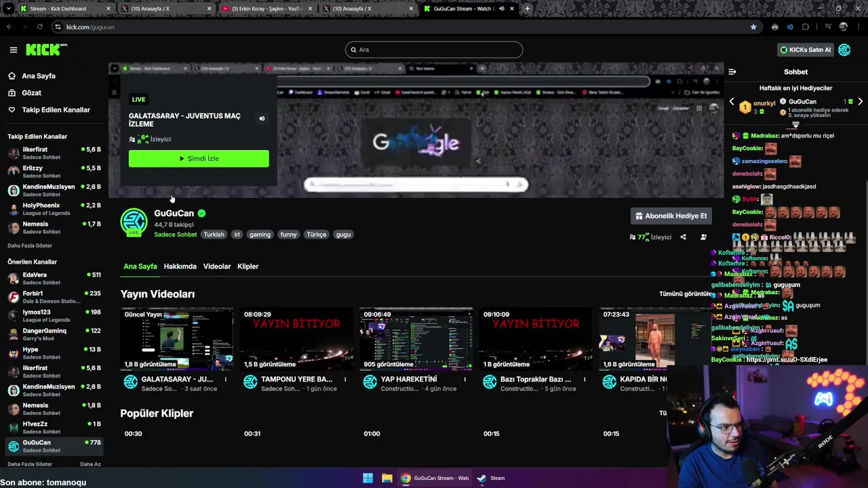Click the report user icon near share
The height and width of the screenshot is (488, 868).
[703, 237]
